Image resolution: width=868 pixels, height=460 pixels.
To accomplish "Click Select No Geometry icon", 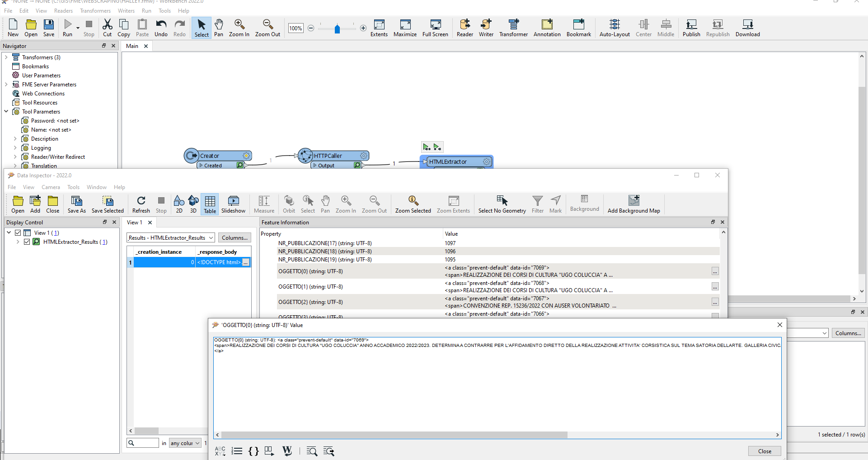I will coord(502,204).
